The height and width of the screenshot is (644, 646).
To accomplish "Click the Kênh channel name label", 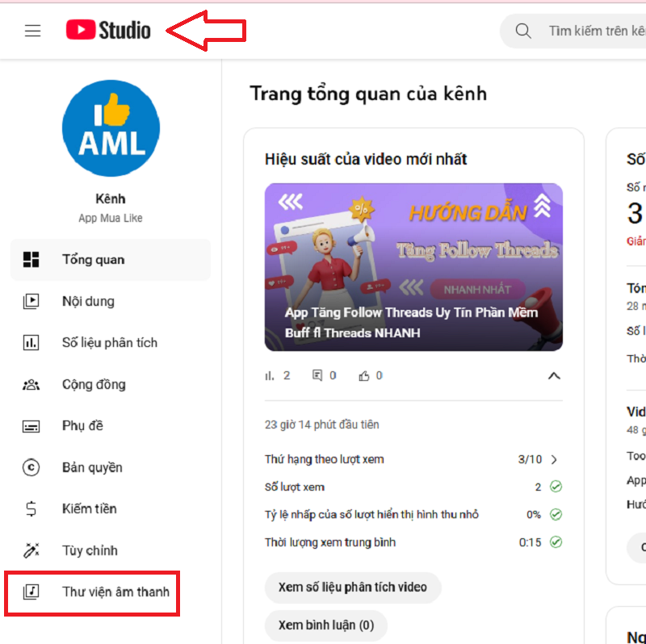I will coord(111,199).
